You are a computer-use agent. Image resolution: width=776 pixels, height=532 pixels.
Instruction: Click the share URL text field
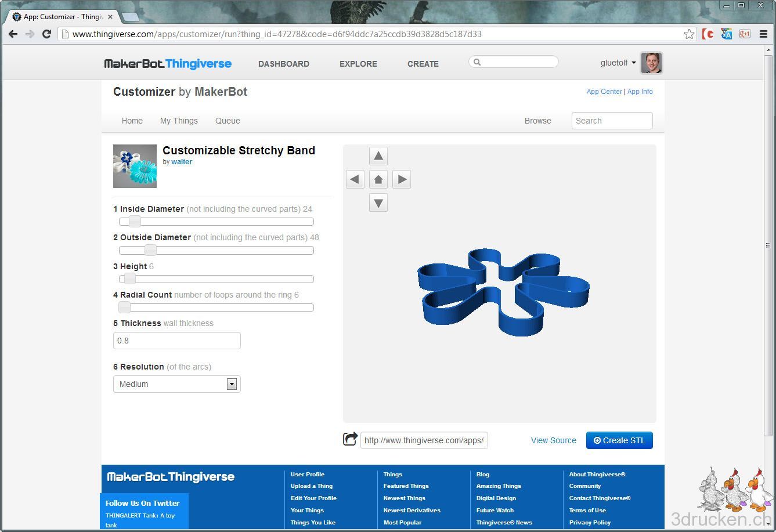[x=424, y=440]
